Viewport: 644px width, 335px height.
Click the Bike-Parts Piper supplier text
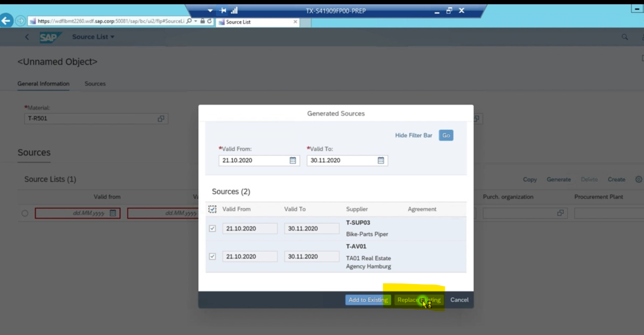click(x=367, y=234)
